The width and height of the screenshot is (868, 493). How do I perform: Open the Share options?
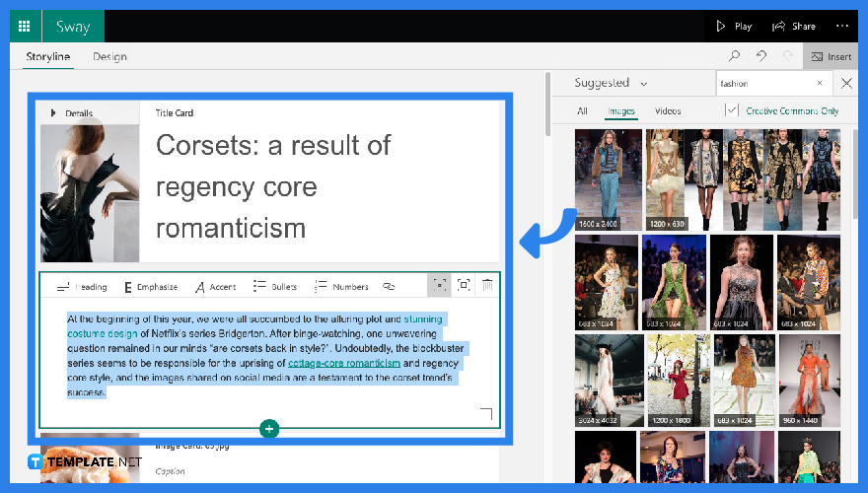[x=794, y=26]
